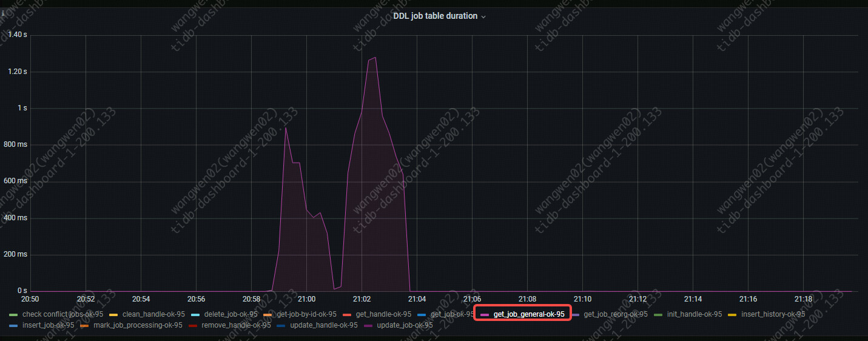This screenshot has height=341, width=868.
Task: Change insert_history-ok-95 yellow line color
Action: pos(732,314)
